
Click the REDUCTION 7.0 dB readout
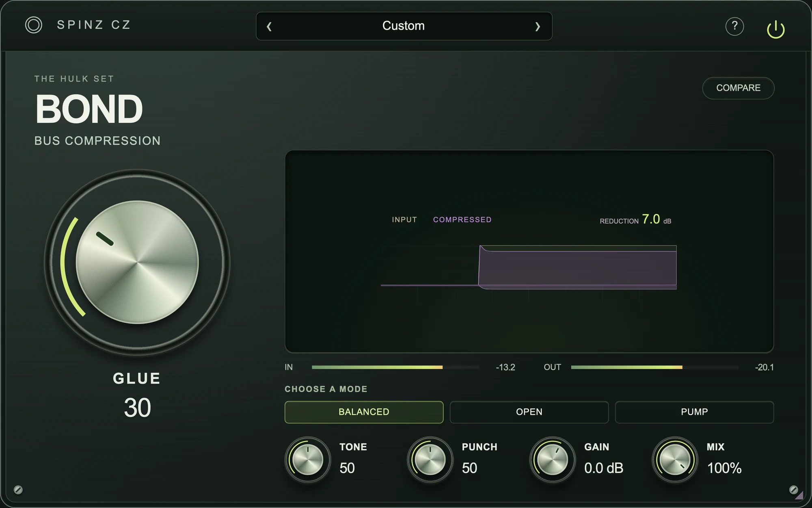pos(635,219)
